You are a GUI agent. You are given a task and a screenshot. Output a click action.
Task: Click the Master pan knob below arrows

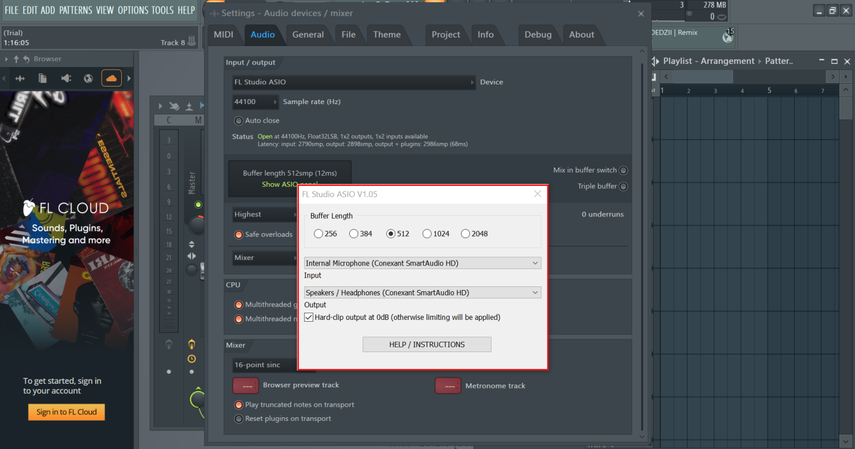(191, 270)
